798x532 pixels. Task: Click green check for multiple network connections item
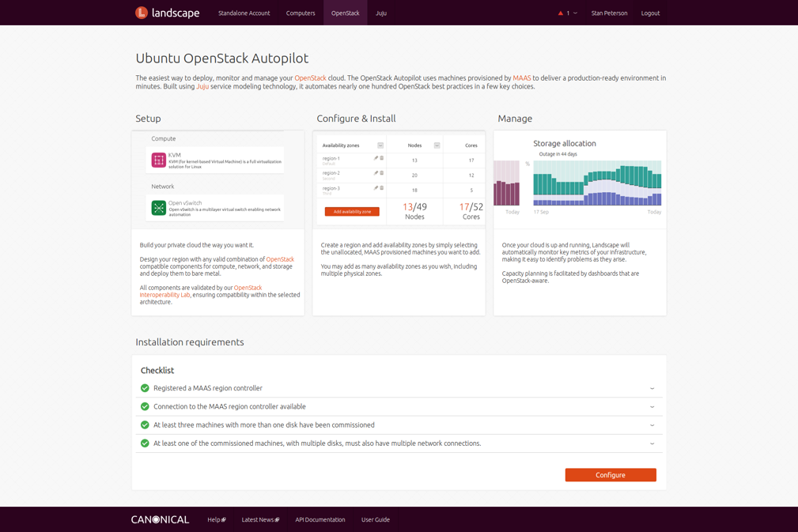click(x=145, y=443)
